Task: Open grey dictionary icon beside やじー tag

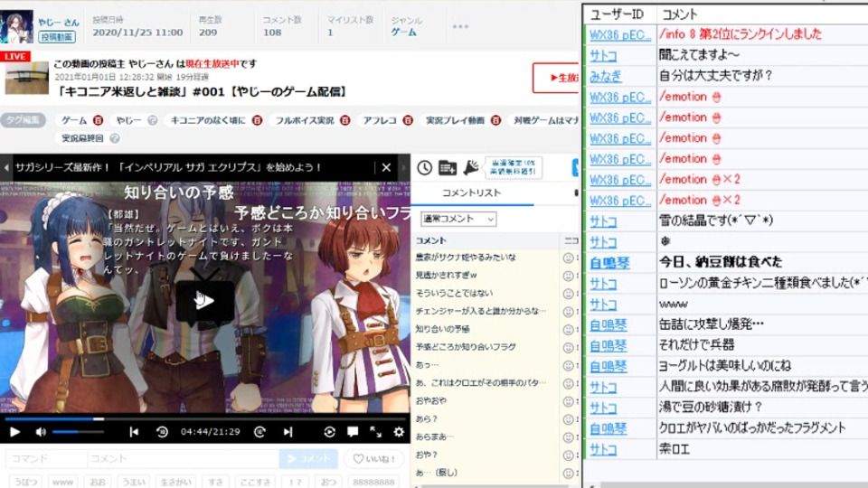Action: pyautogui.click(x=152, y=120)
